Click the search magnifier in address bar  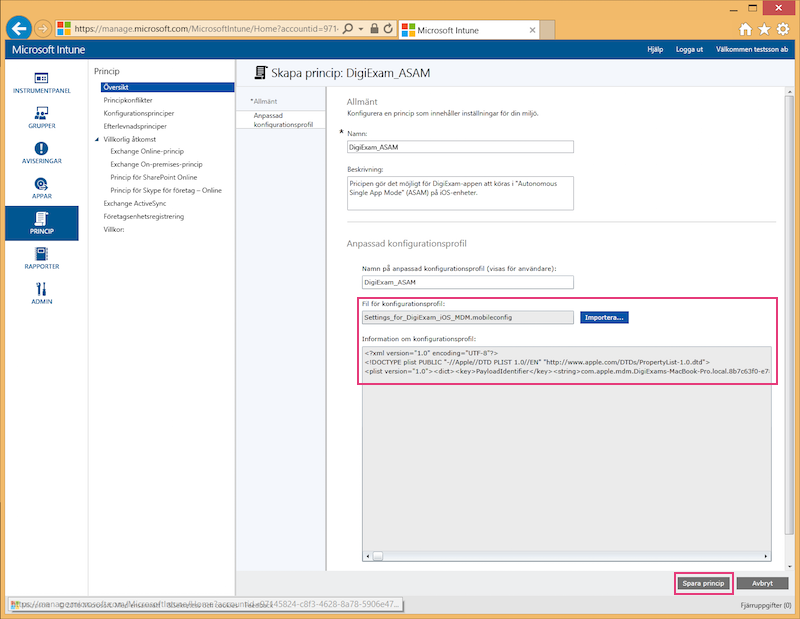[348, 29]
